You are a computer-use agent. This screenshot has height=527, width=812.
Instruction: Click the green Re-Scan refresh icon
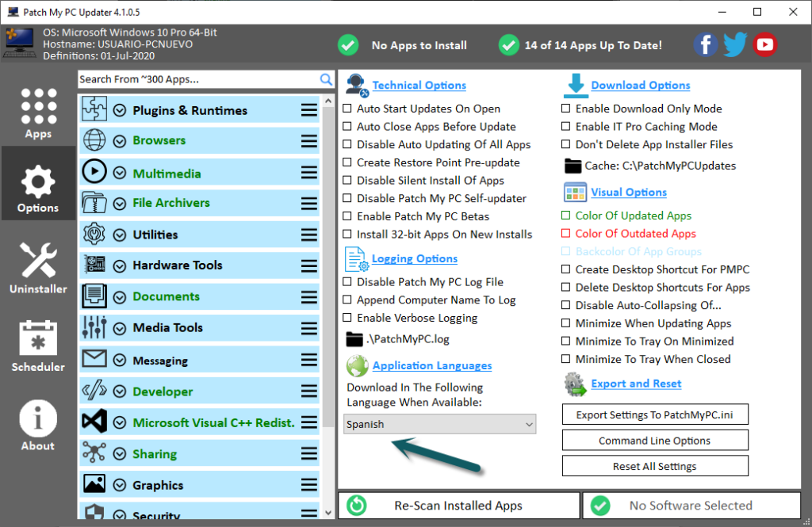356,506
